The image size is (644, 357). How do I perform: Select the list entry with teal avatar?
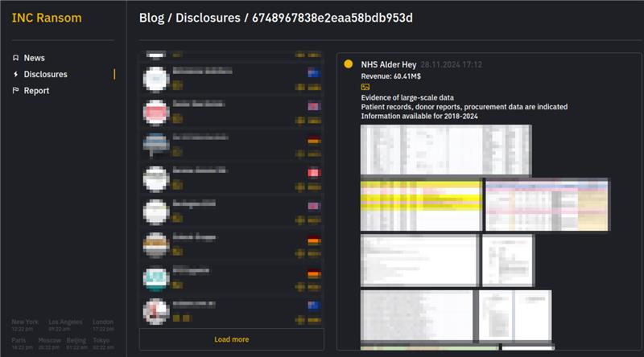tap(232, 278)
